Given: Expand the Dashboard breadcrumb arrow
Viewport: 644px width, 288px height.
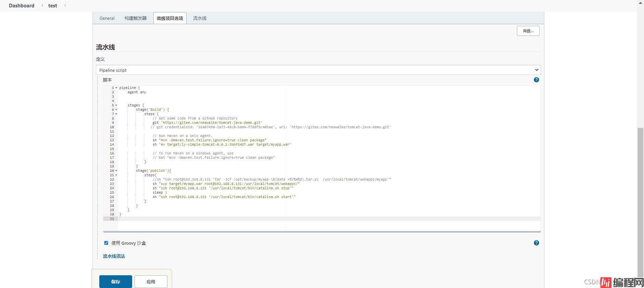Looking at the screenshot, I should pos(42,5).
